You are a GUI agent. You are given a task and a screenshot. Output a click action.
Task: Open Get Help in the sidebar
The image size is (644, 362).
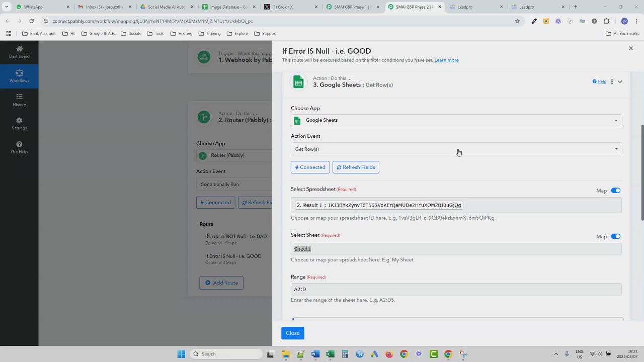[x=19, y=148]
